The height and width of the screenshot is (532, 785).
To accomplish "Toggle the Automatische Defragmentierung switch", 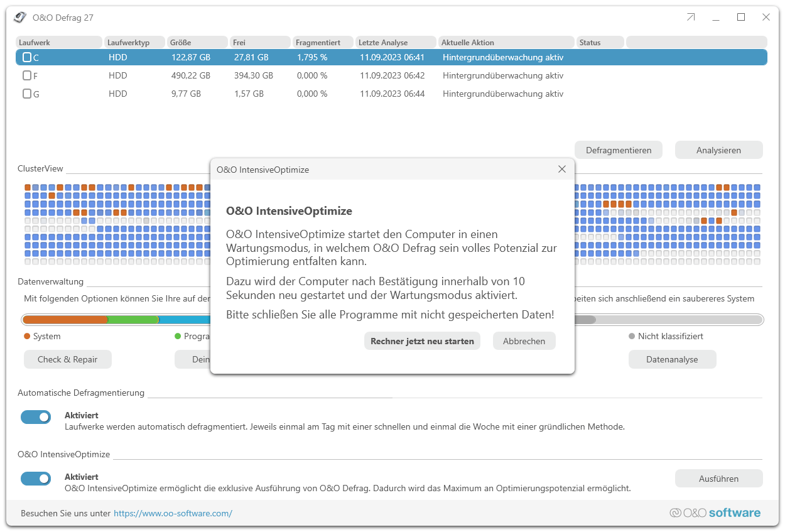I will pos(36,417).
